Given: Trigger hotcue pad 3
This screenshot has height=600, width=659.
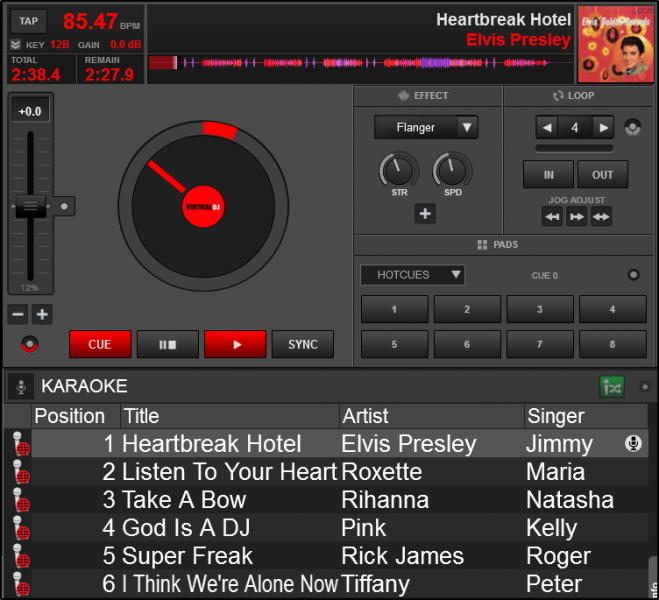Looking at the screenshot, I should click(540, 309).
